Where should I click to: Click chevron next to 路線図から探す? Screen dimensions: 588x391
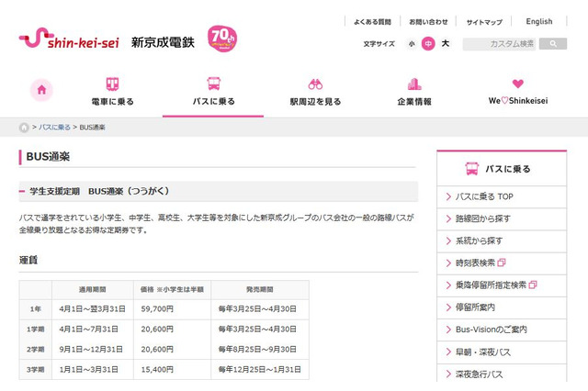(x=448, y=218)
